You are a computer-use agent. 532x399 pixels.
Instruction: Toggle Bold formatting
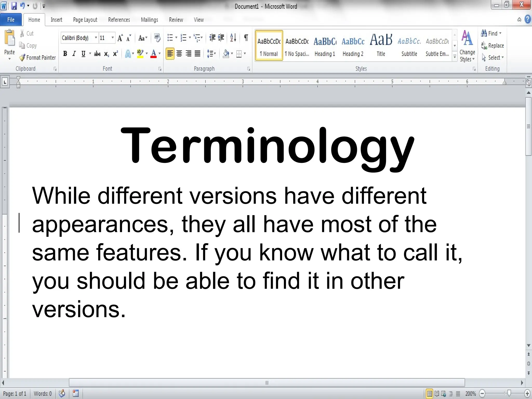coord(65,54)
